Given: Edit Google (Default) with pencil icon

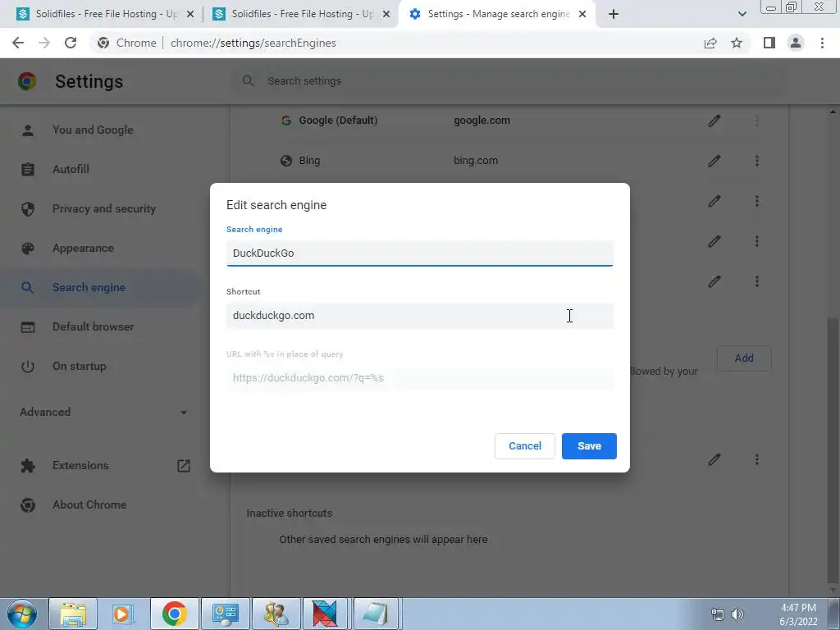Looking at the screenshot, I should click(x=714, y=121).
